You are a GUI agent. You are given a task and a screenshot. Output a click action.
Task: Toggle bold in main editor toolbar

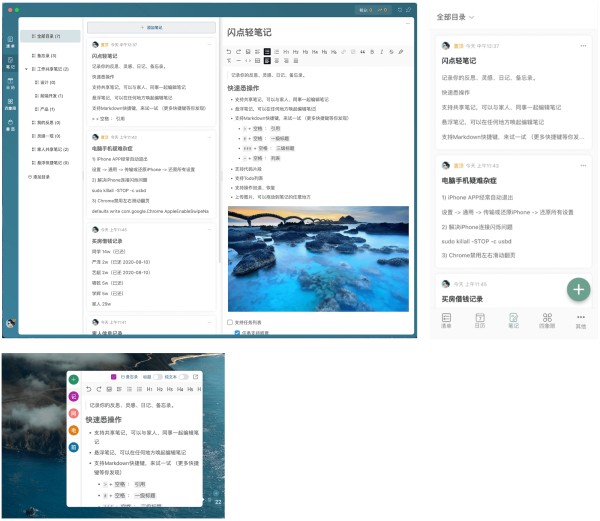pos(372,52)
